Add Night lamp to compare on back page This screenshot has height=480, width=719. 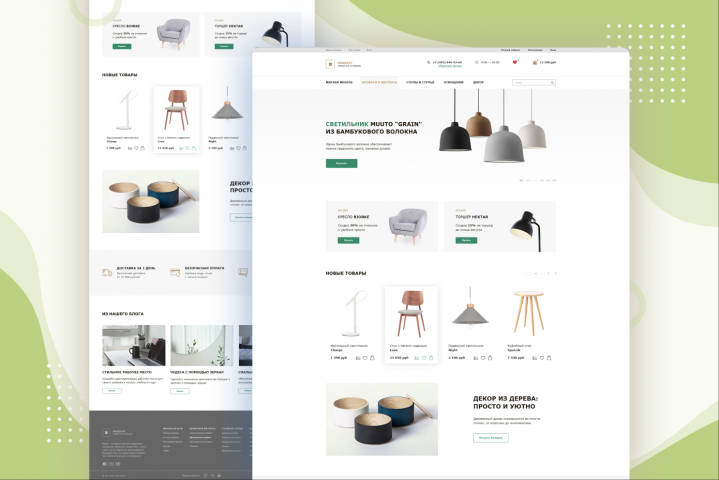(232, 148)
